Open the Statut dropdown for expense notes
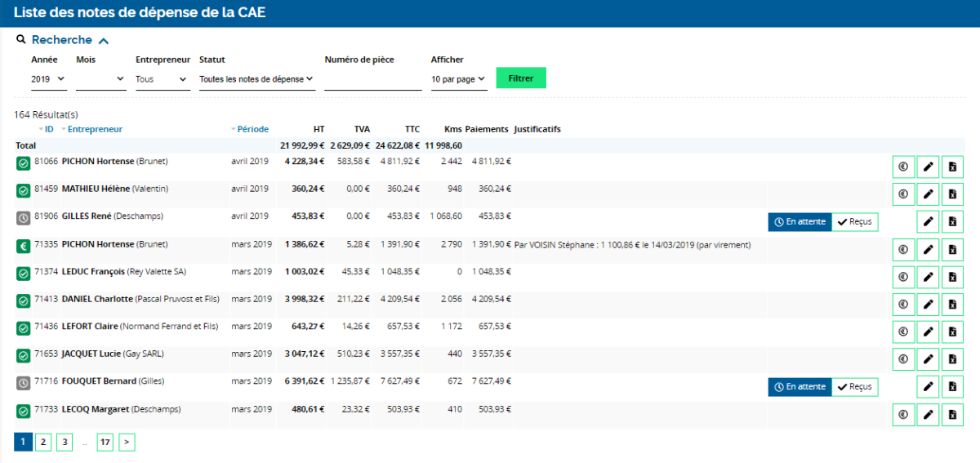Screen dimensions: 980x463 (256, 79)
